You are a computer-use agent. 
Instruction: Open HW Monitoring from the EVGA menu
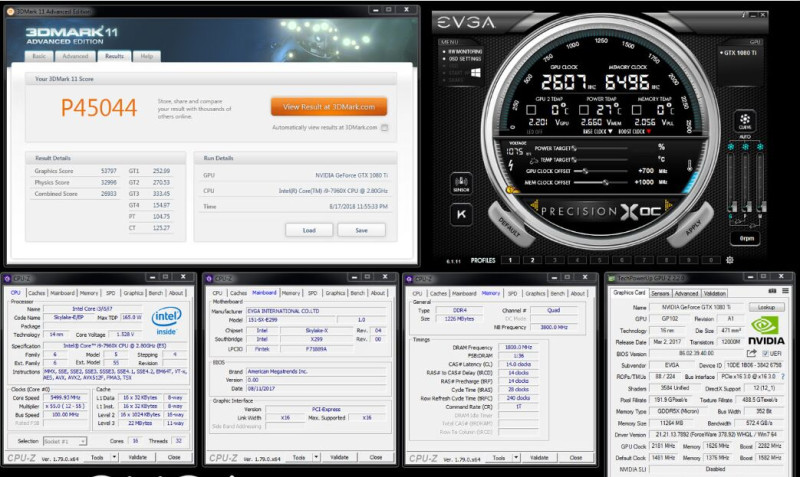click(x=465, y=52)
